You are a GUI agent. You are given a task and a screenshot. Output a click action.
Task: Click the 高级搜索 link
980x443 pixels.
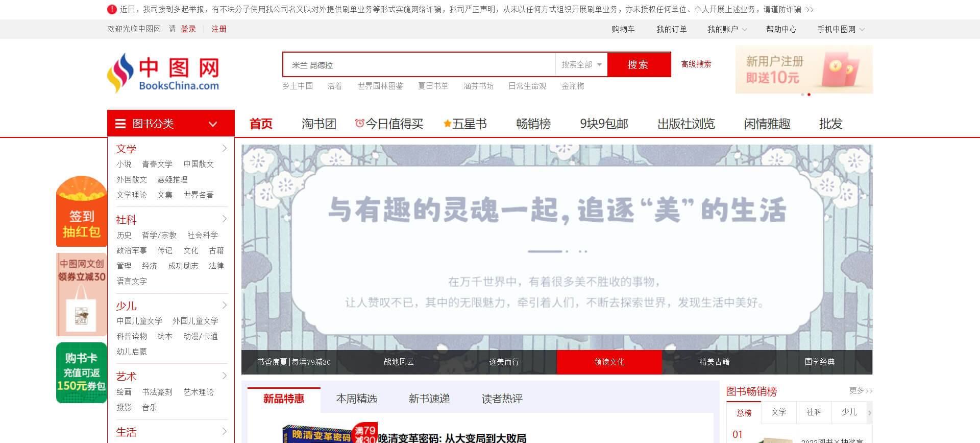pyautogui.click(x=696, y=64)
